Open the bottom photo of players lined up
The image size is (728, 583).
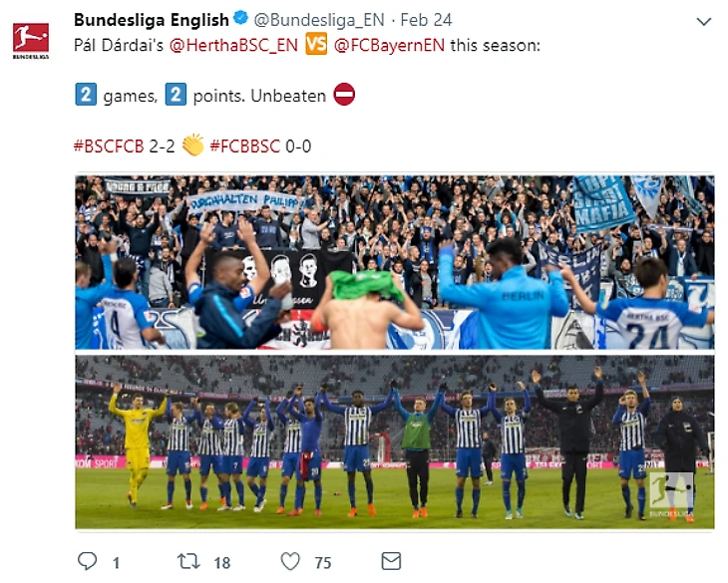395,442
